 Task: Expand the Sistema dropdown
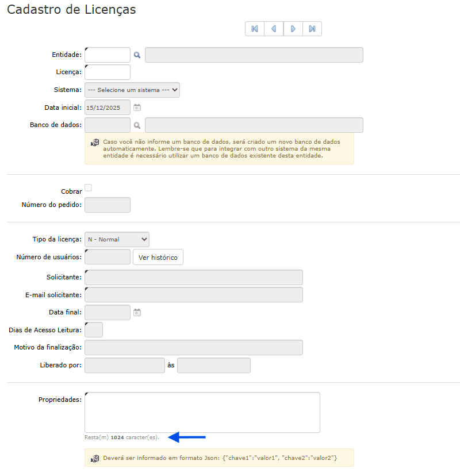click(x=132, y=90)
